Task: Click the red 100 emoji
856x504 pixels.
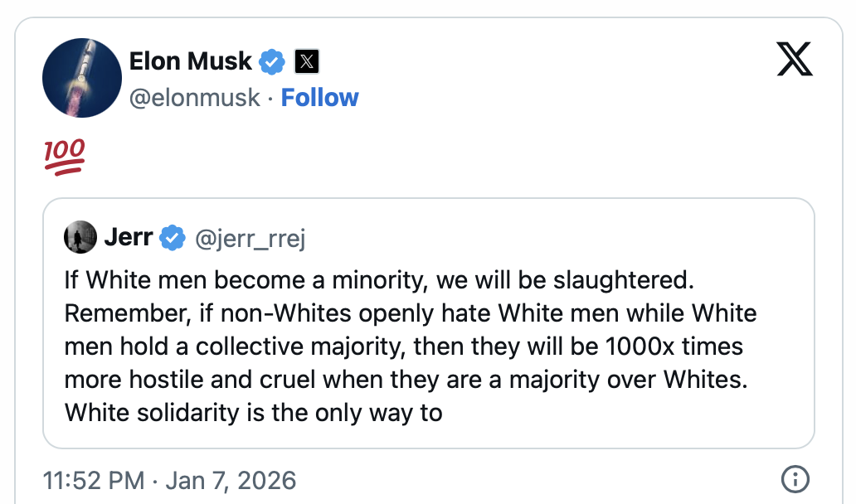Action: (x=63, y=157)
